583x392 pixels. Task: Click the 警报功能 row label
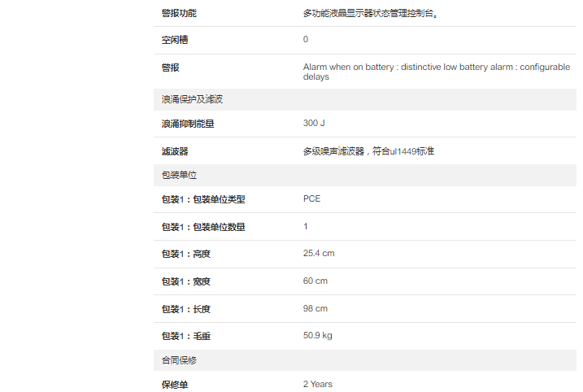tap(178, 13)
